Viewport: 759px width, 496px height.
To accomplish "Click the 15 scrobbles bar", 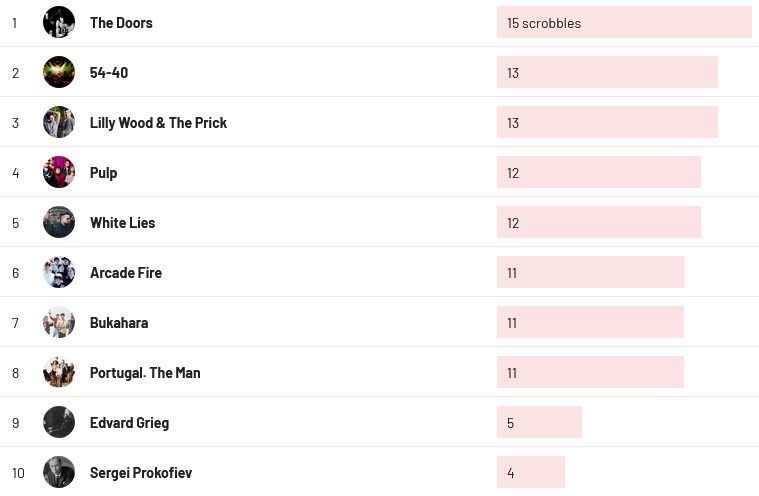I will click(x=623, y=23).
